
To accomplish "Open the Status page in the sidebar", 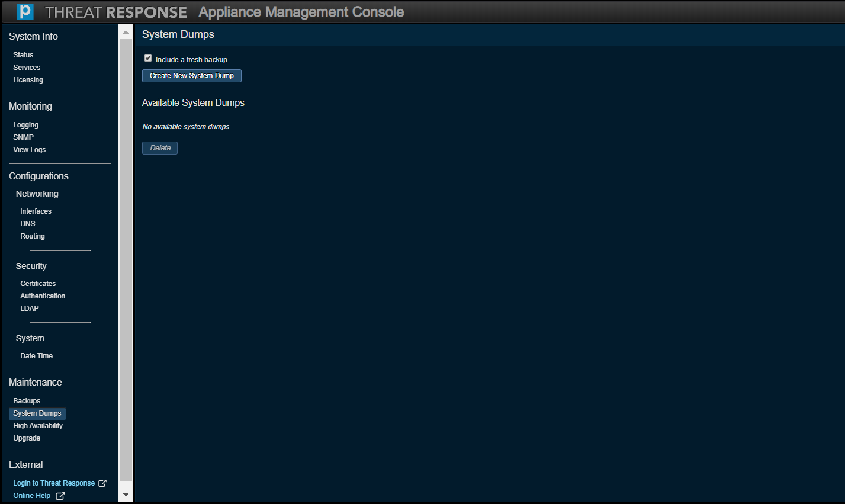I will coord(23,55).
